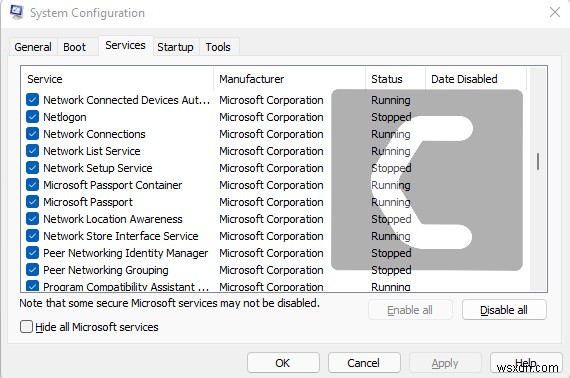The height and width of the screenshot is (378, 570).
Task: Toggle Network List Service checkbox
Action: click(32, 150)
